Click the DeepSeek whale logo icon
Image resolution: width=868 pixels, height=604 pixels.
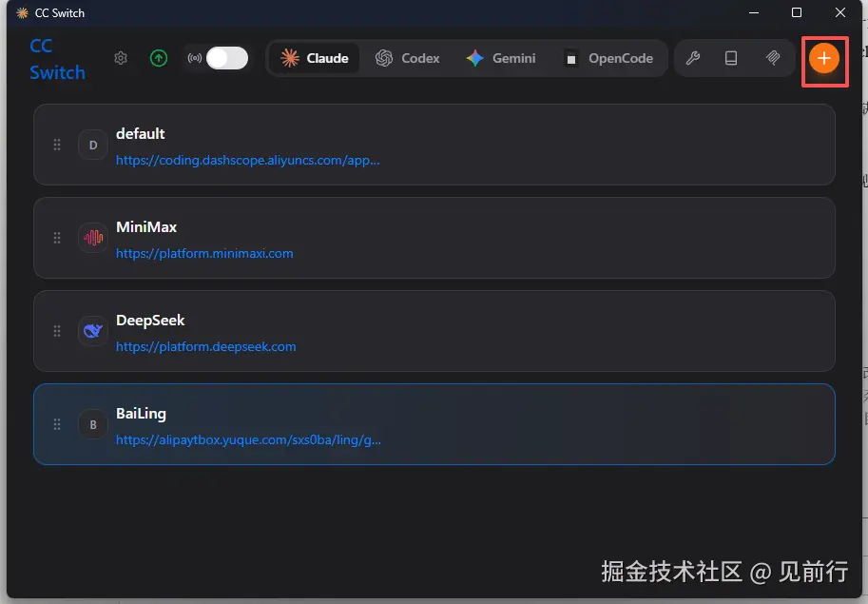tap(93, 331)
